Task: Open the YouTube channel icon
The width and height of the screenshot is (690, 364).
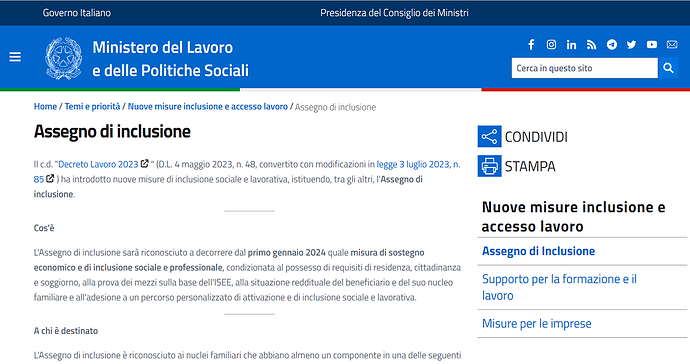Action: point(652,44)
